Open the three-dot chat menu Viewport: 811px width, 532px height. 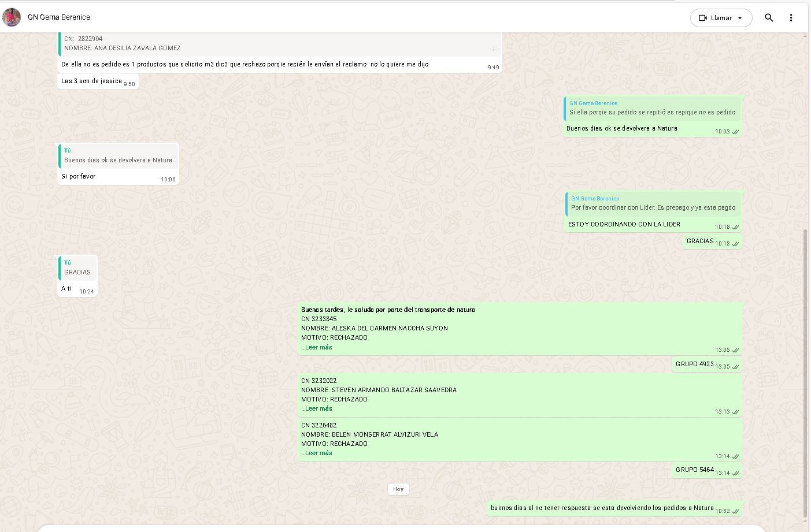click(791, 18)
